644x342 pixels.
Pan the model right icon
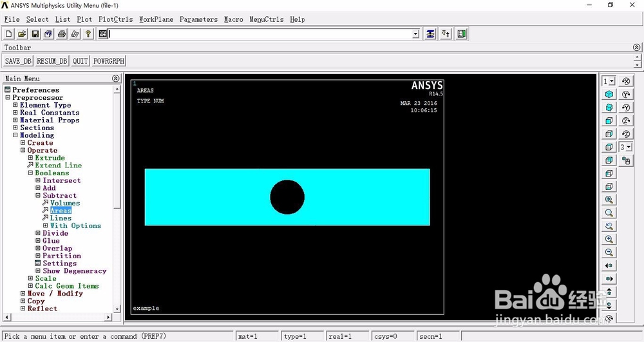(x=609, y=279)
